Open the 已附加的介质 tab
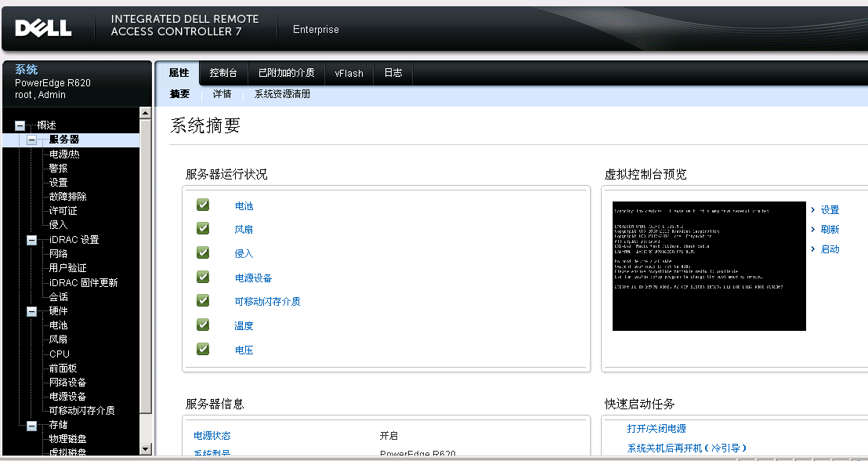Viewport: 868px width, 461px height. tap(286, 73)
